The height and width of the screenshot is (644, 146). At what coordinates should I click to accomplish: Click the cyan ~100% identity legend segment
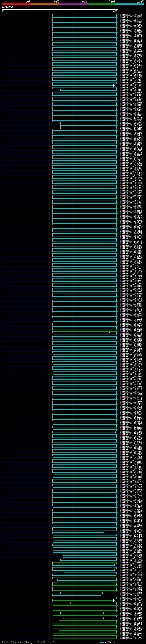tap(130, 4)
